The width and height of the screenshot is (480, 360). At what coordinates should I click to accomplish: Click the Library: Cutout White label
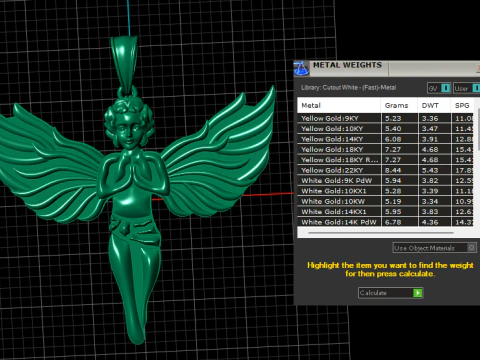(348, 88)
